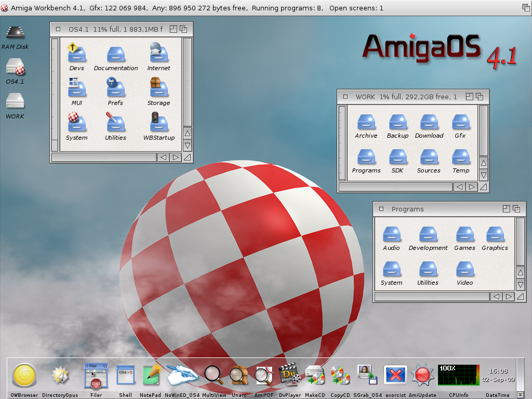Image resolution: width=532 pixels, height=399 pixels.
Task: Toggle depth gadget of Programs window
Action: tap(516, 209)
